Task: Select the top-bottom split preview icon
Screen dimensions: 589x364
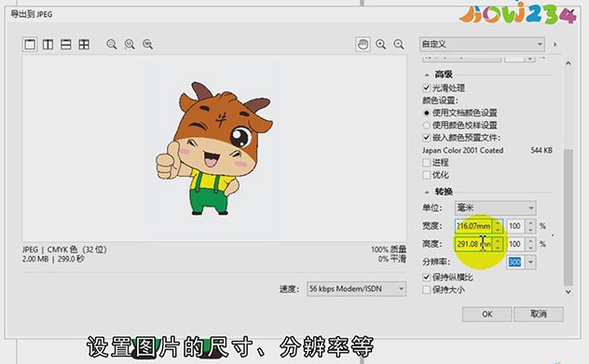Action: 66,45
